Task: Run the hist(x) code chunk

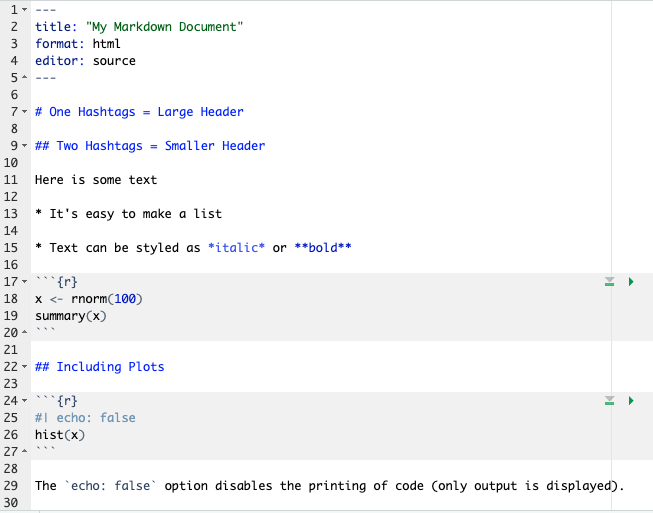Action: (631, 401)
